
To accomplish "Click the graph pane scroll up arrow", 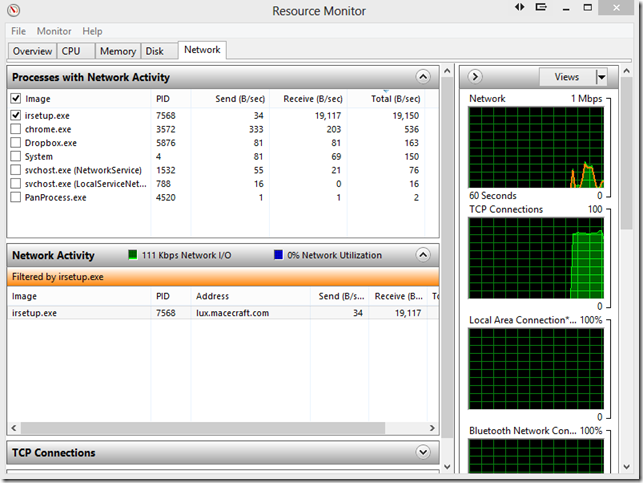I will pos(627,71).
